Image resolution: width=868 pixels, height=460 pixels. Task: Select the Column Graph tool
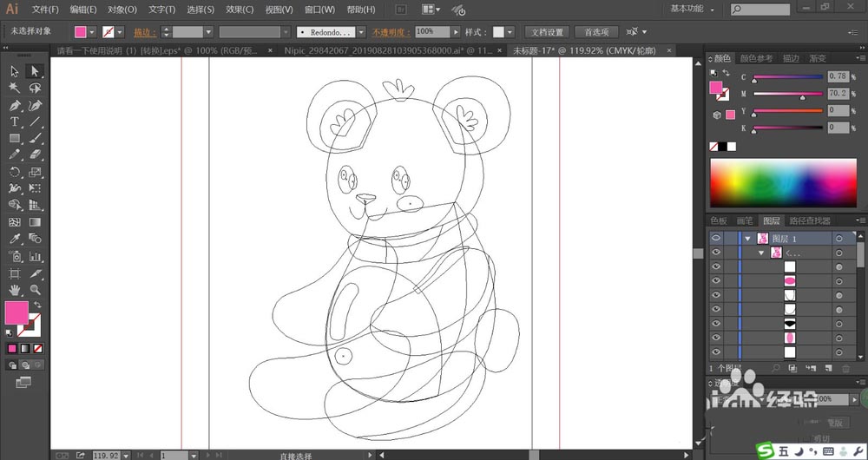pyautogui.click(x=35, y=256)
